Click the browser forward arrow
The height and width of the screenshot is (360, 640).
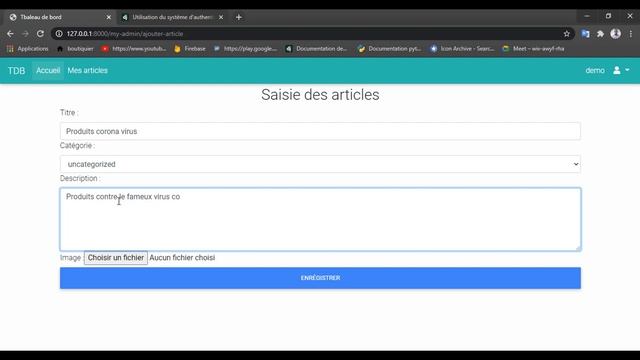25,34
